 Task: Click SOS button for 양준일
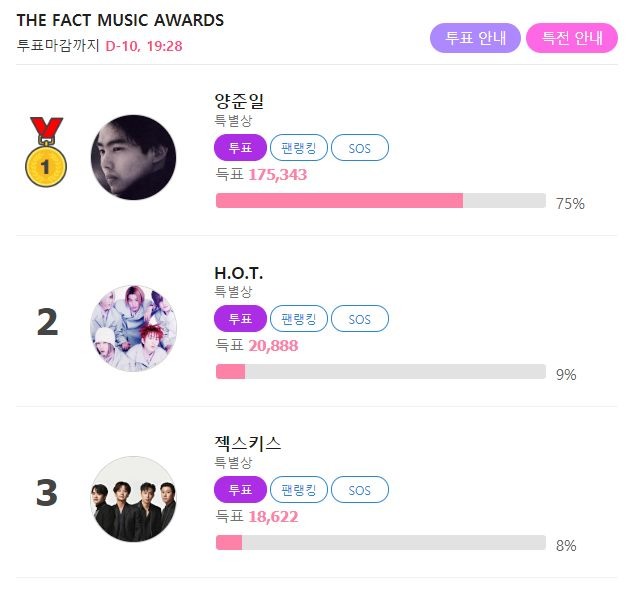click(x=360, y=148)
